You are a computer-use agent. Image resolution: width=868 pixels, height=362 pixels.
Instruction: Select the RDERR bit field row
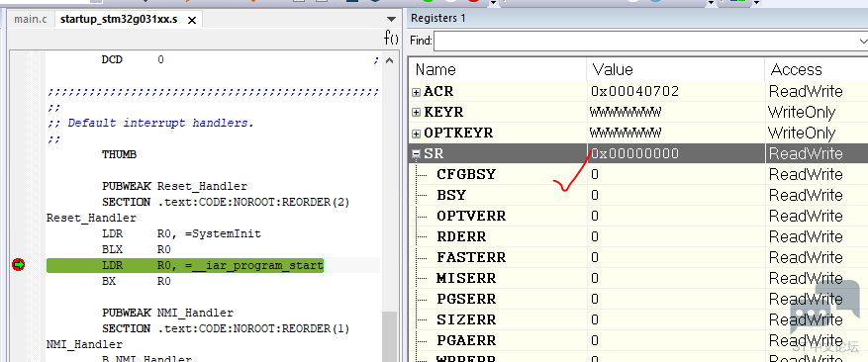coord(638,237)
